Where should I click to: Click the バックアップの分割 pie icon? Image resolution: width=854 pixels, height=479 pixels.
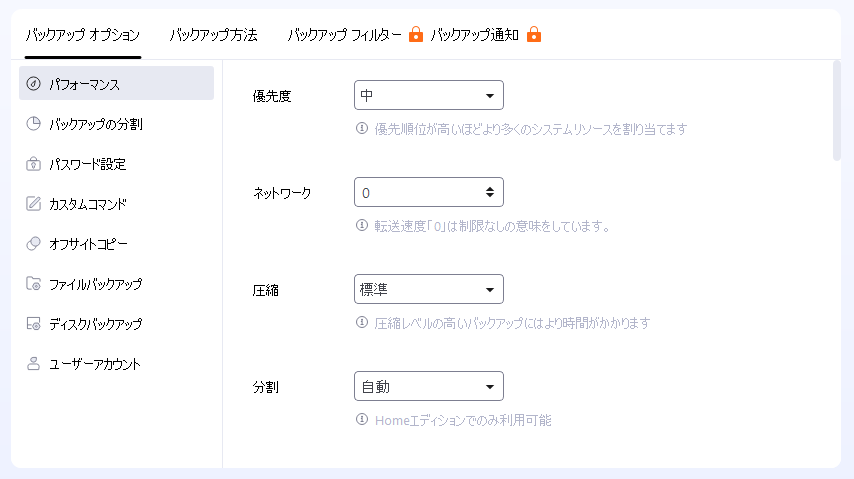point(33,124)
